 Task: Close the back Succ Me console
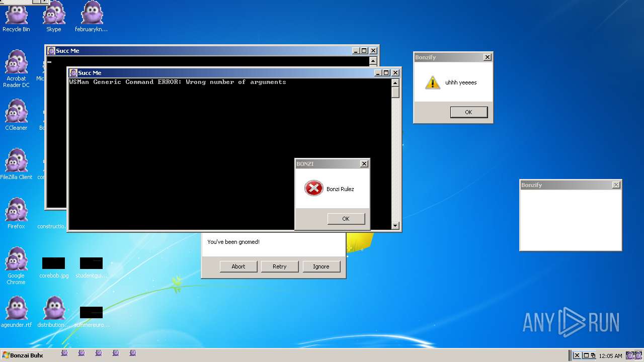tap(373, 51)
